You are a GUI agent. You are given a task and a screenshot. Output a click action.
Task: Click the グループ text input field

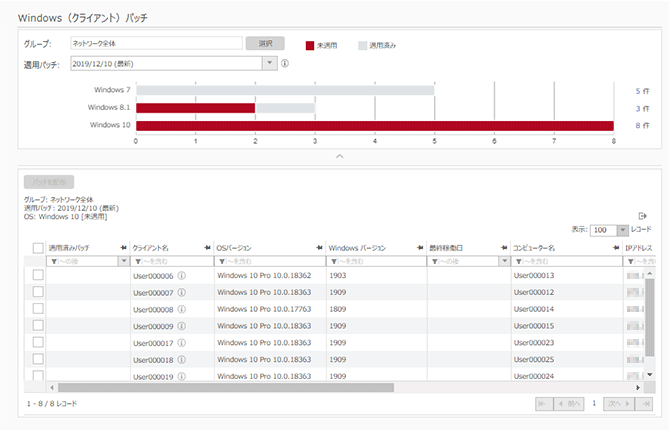pyautogui.click(x=155, y=44)
